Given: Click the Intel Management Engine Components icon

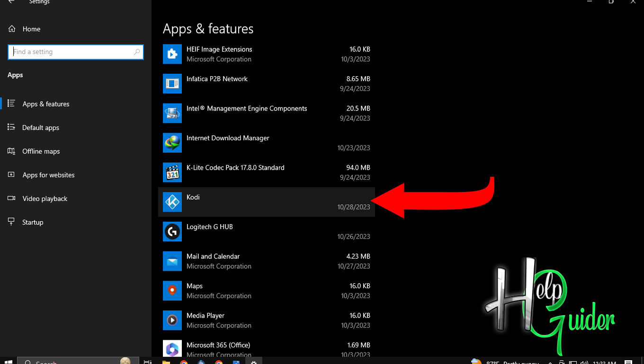Looking at the screenshot, I should click(172, 113).
